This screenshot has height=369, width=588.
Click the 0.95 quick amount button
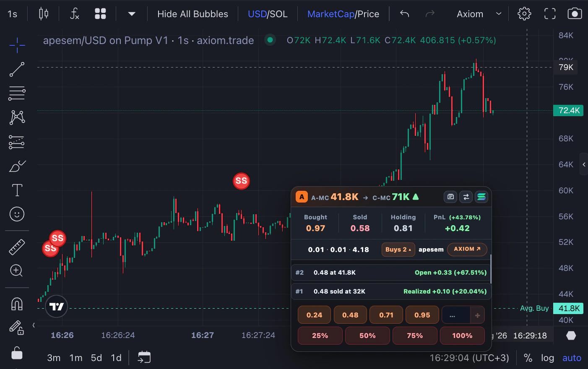point(422,315)
